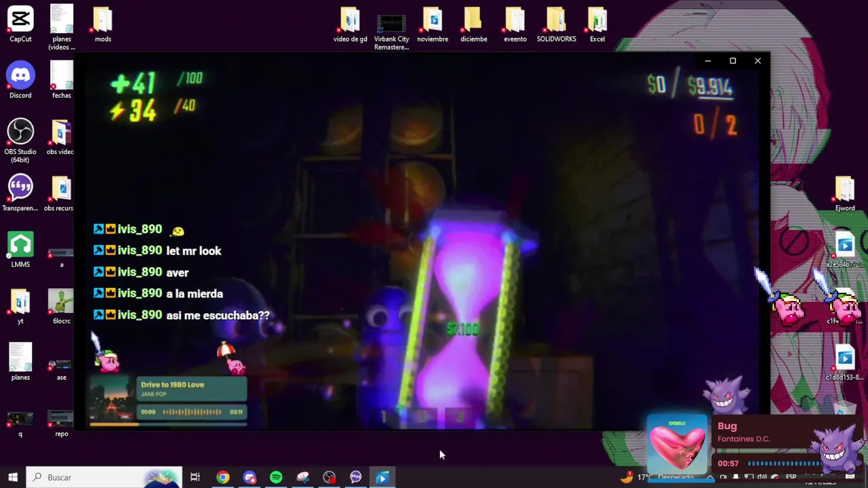Select the 'c1d8d153-8...' video file
Viewport: 868px width, 488px height.
[845, 363]
